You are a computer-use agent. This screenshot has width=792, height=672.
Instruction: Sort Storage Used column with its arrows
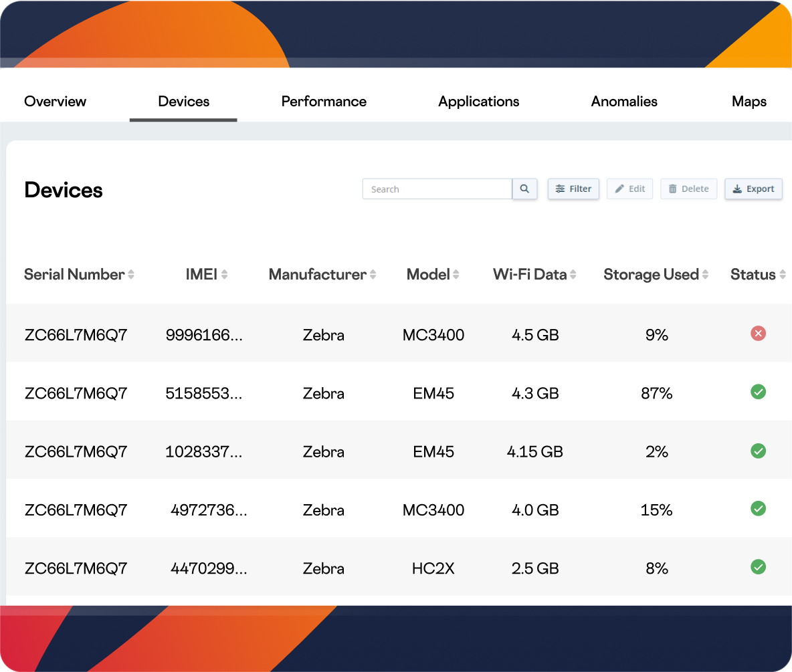(x=705, y=275)
